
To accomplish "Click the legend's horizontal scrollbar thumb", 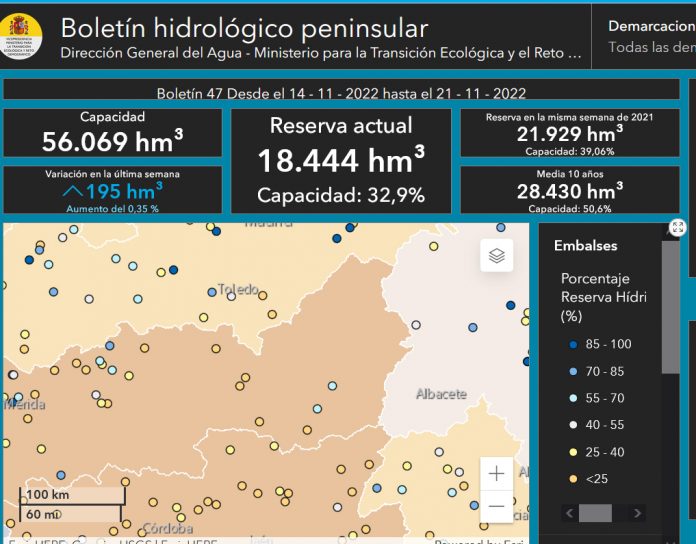I will click(595, 513).
